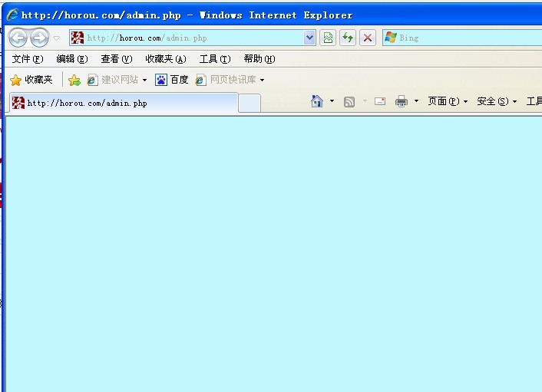This screenshot has height=392, width=542.
Task: Expand the Home button dropdown arrow
Action: [332, 101]
